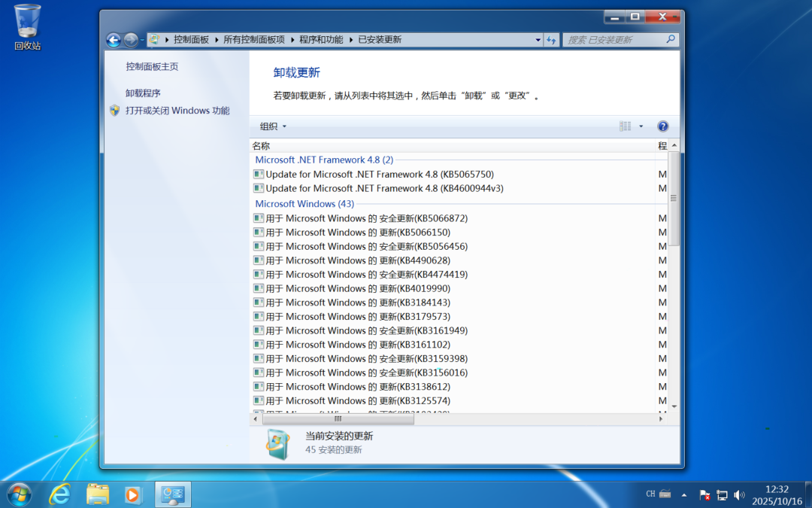
Task: Open Windows Explorer from the taskbar
Action: tap(97, 494)
